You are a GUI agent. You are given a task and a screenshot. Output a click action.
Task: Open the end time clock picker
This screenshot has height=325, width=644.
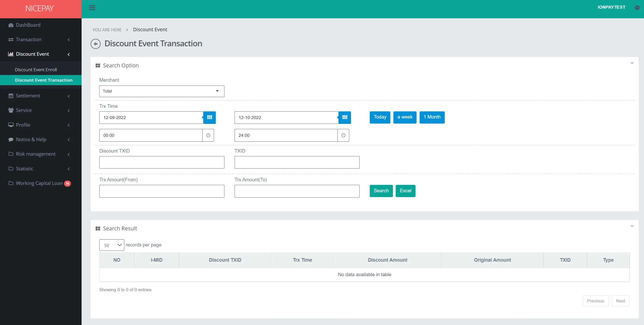(x=343, y=135)
